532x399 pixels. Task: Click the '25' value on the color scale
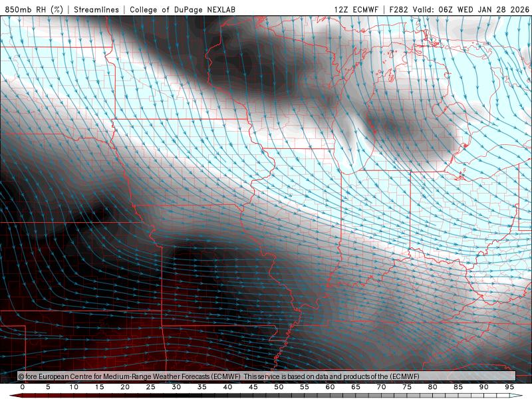point(151,387)
